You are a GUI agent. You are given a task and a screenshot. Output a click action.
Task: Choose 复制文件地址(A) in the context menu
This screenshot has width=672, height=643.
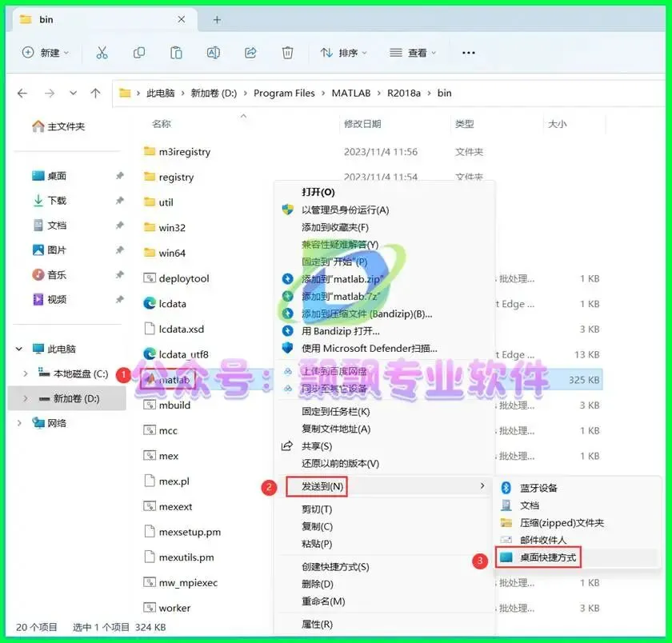click(x=336, y=429)
